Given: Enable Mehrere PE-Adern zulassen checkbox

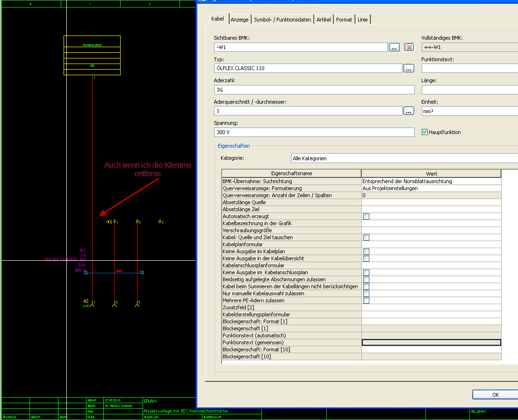Looking at the screenshot, I should [366, 301].
